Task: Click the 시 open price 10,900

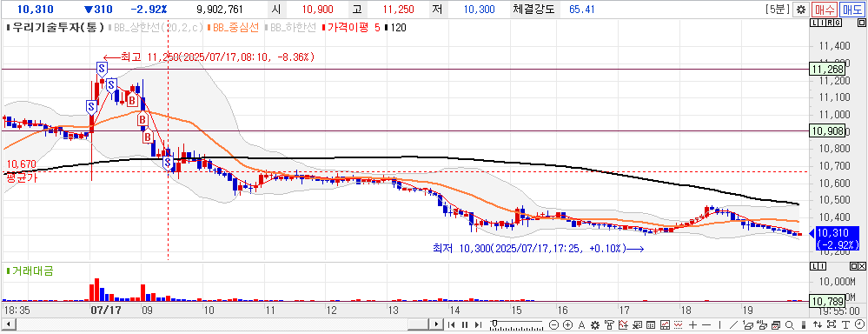Action: (317, 10)
